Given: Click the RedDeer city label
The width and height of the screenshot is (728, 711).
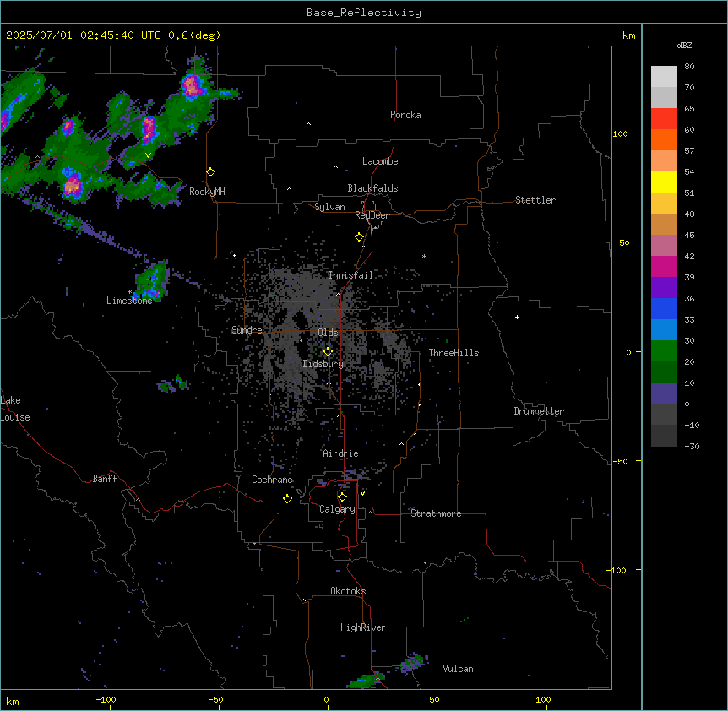Looking at the screenshot, I should [x=372, y=215].
